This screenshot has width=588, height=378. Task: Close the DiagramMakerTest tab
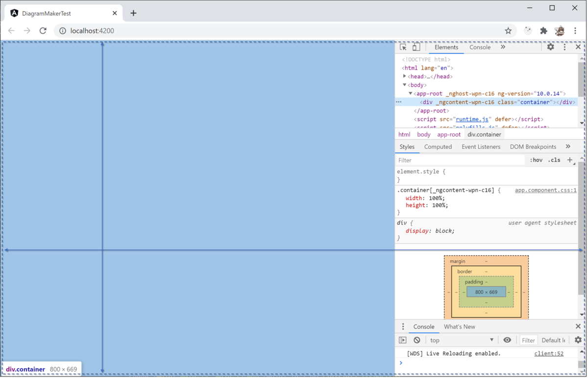115,13
